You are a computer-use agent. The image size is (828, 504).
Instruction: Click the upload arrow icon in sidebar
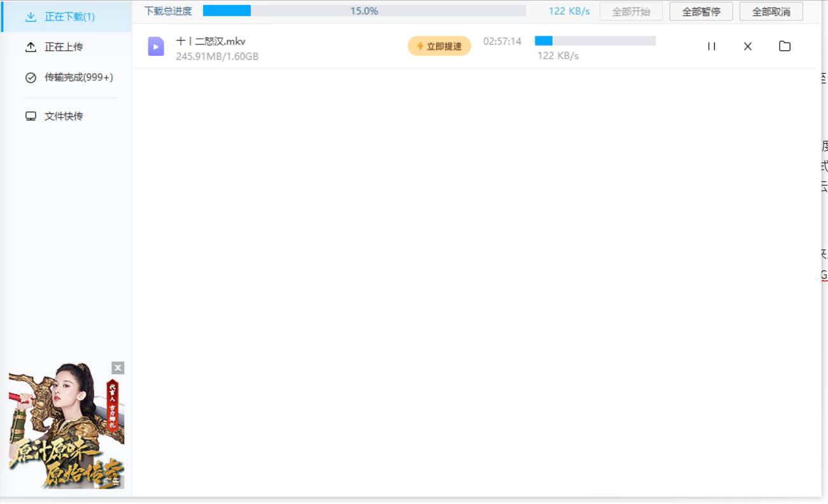[x=31, y=47]
